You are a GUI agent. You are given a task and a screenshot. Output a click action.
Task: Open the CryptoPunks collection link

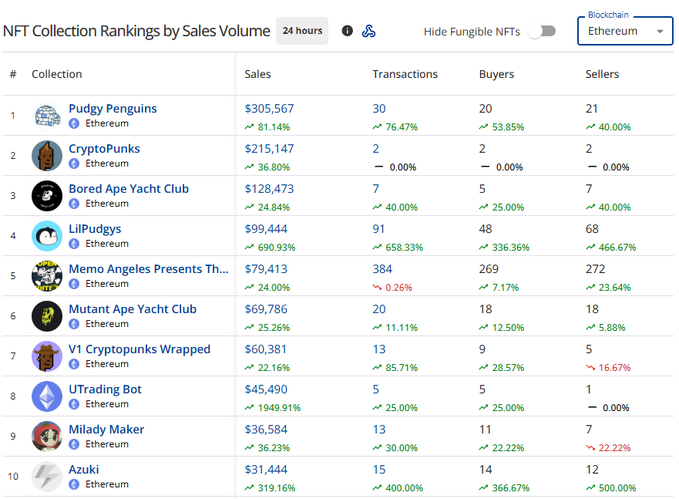tap(104, 149)
